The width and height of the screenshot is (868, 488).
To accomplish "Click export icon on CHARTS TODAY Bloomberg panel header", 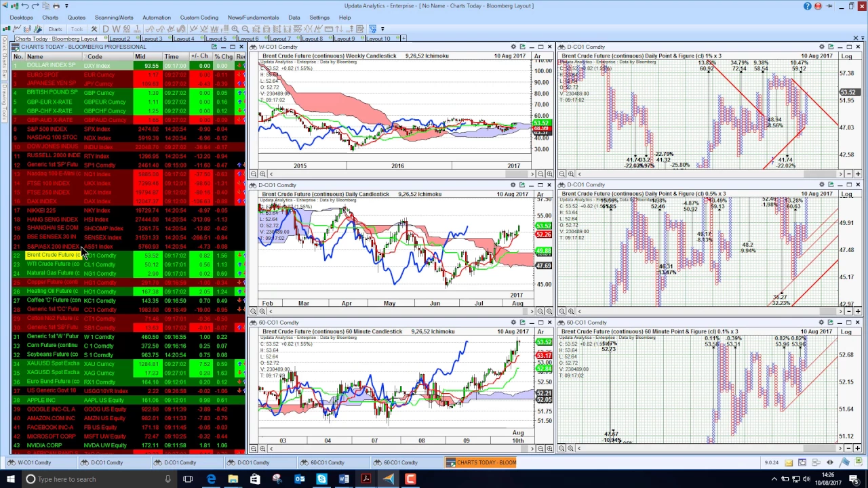I will tap(214, 47).
